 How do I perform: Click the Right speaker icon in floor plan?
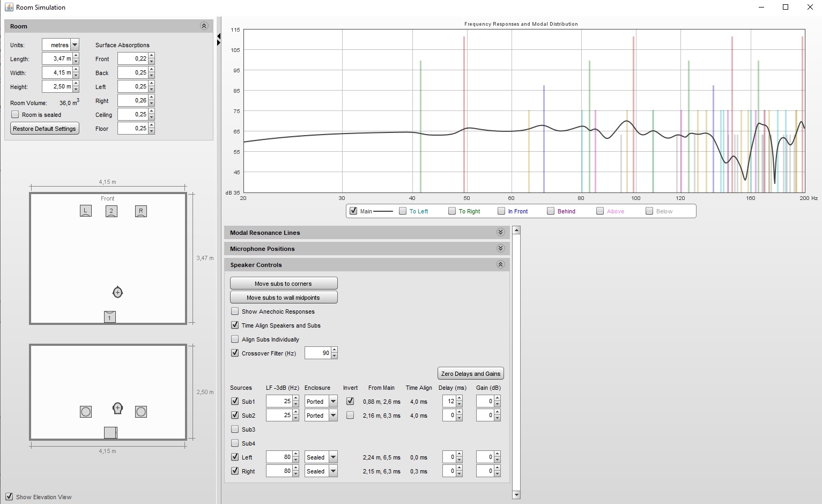[141, 211]
